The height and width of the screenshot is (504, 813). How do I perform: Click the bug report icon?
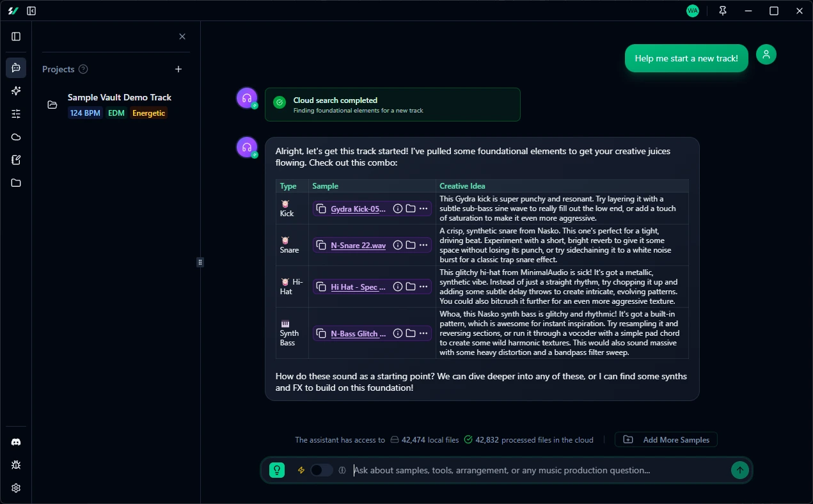pos(16,465)
